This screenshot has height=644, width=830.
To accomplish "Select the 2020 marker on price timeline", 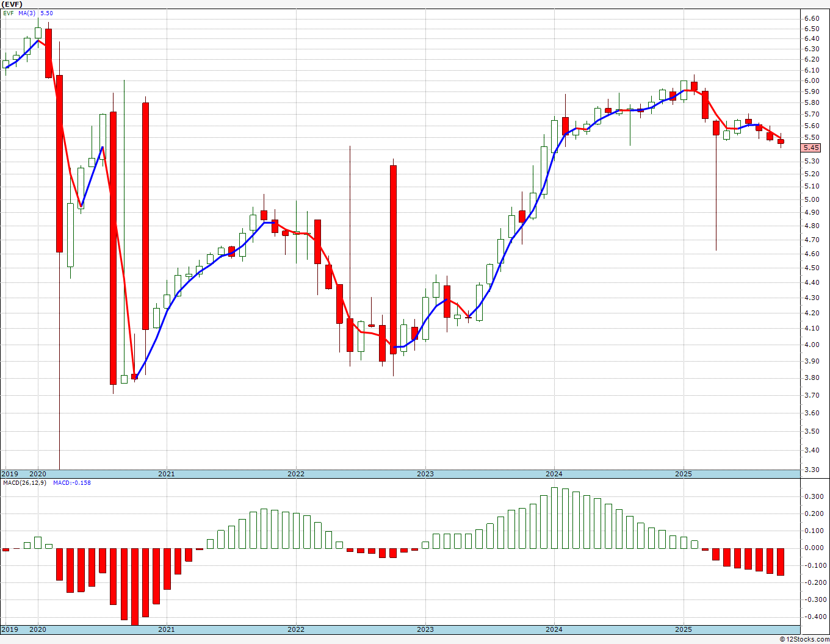I will (38, 474).
